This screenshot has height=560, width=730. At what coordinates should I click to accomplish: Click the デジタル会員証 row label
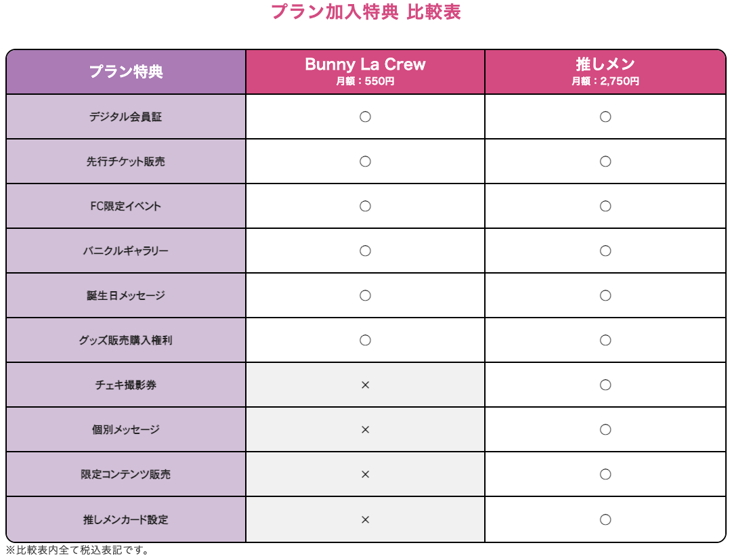pos(126,116)
